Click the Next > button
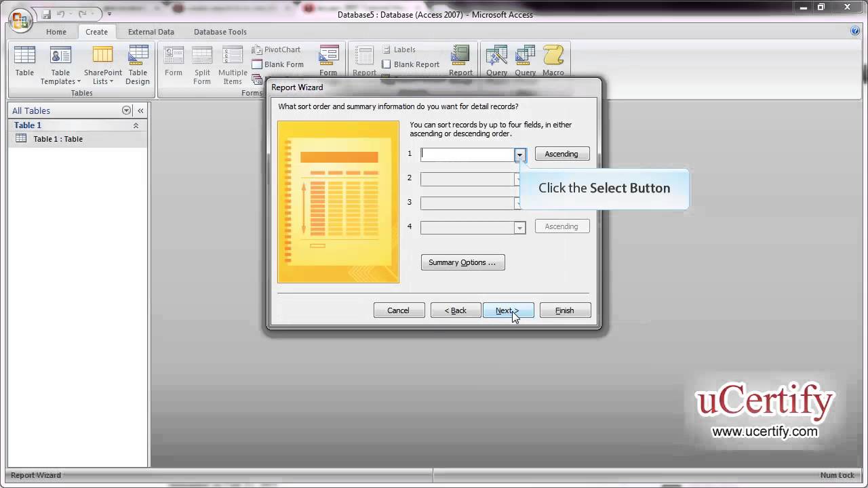 [508, 310]
